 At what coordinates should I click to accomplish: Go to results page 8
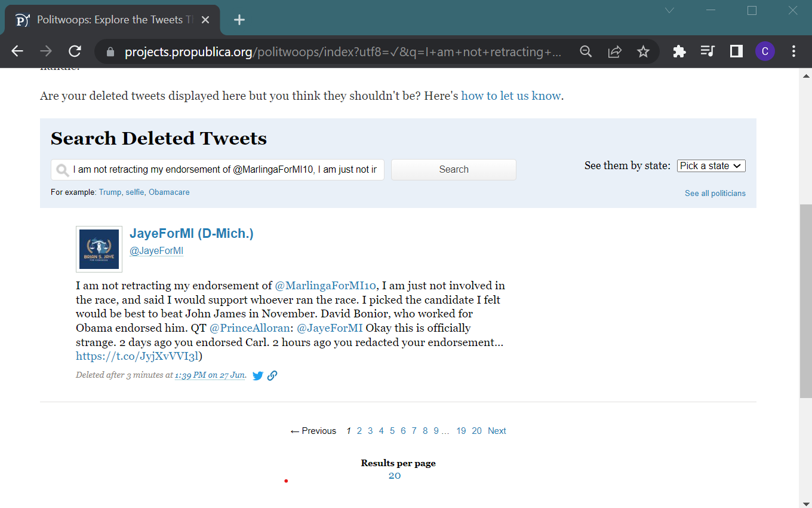coord(425,431)
